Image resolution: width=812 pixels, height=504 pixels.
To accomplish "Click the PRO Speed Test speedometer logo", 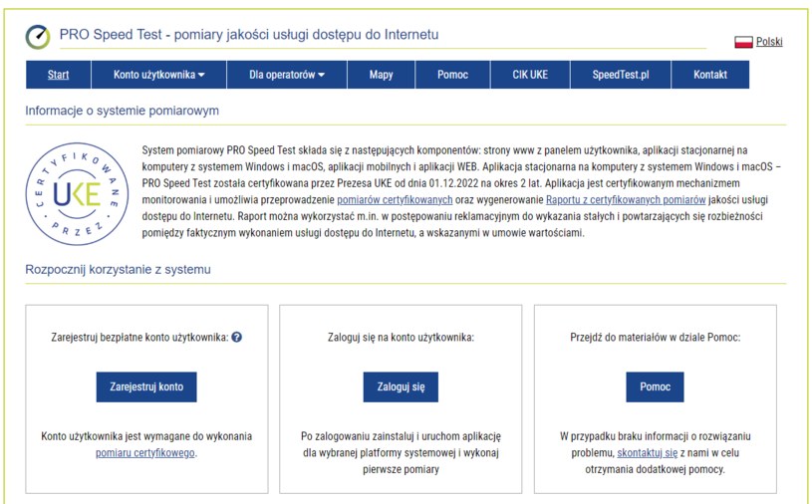I will tap(38, 37).
